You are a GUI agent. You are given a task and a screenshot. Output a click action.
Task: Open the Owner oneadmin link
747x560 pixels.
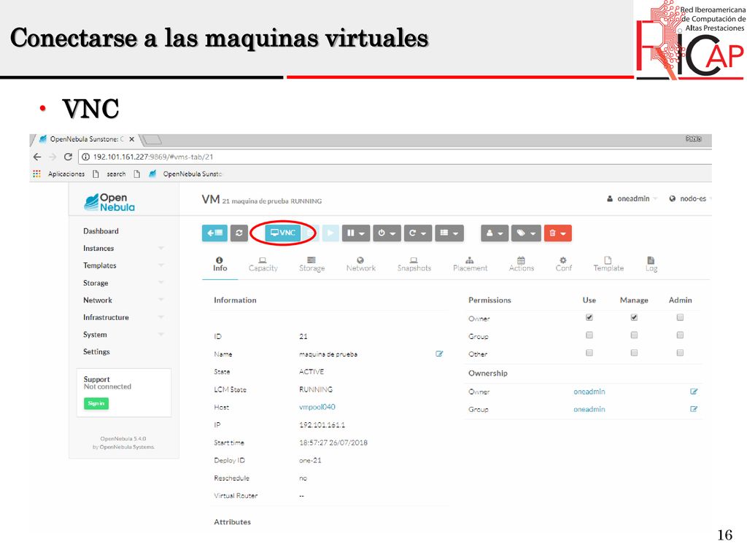click(589, 392)
